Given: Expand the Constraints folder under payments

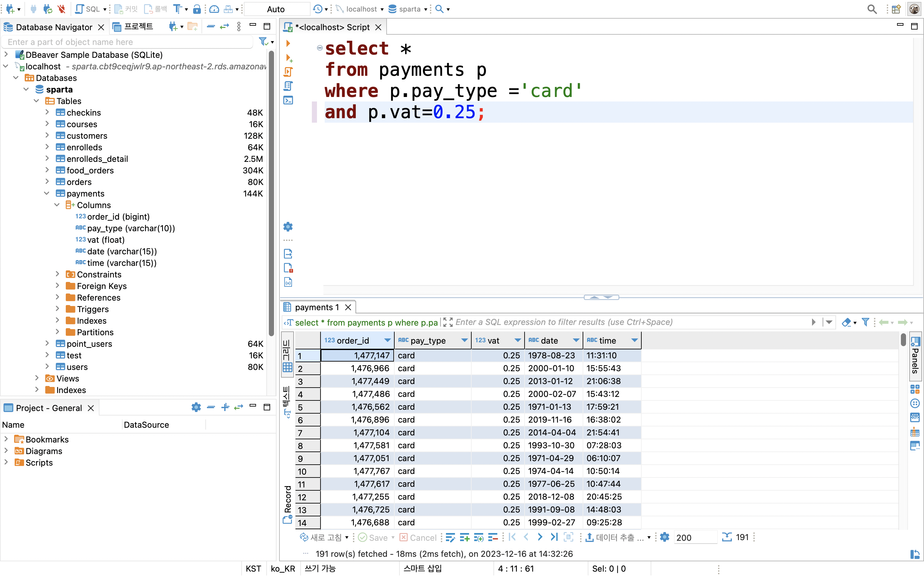Looking at the screenshot, I should (x=57, y=274).
